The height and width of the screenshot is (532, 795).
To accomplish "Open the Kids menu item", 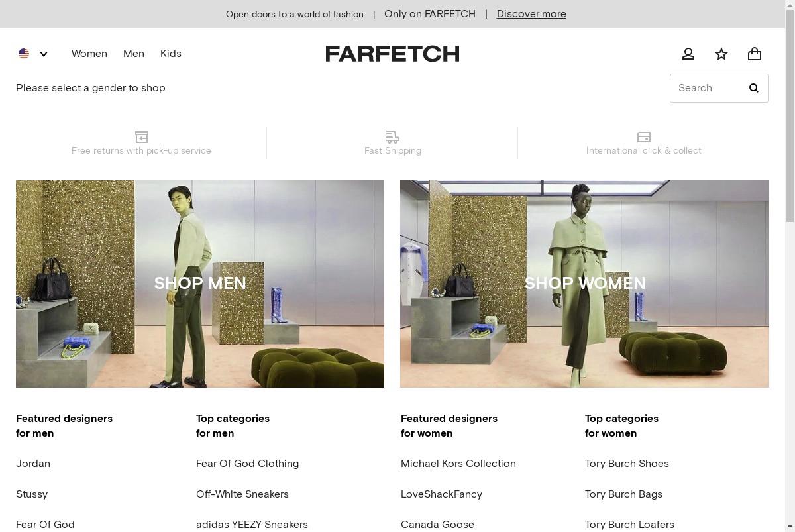I will pyautogui.click(x=171, y=54).
